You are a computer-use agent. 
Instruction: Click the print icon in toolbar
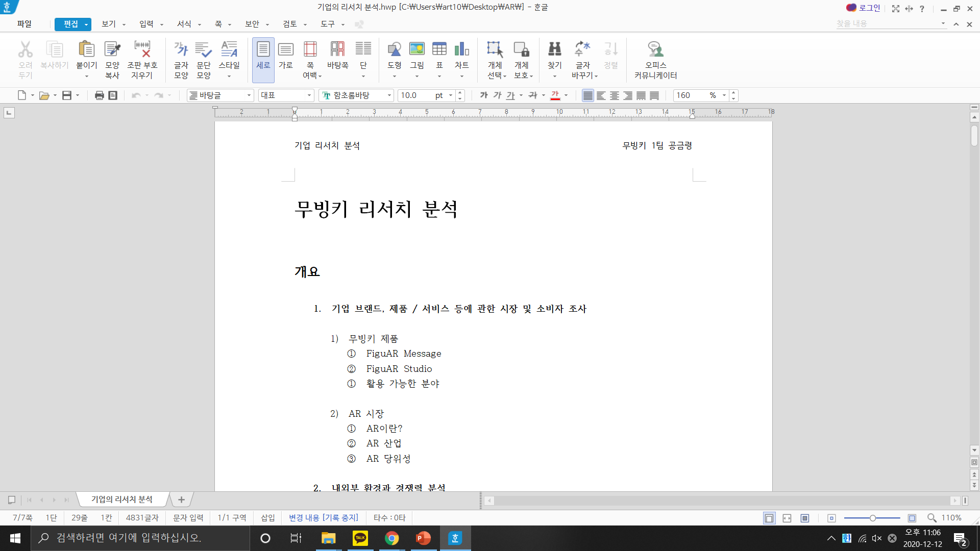click(x=100, y=95)
